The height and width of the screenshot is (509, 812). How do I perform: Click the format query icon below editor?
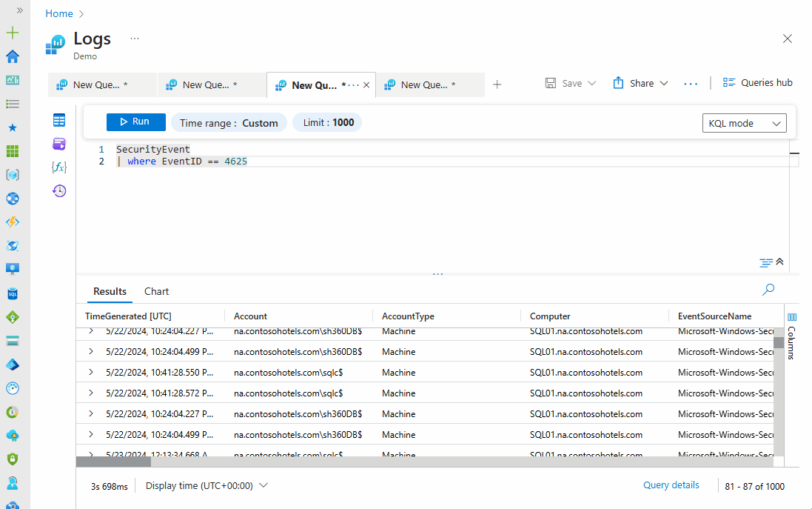coord(766,263)
